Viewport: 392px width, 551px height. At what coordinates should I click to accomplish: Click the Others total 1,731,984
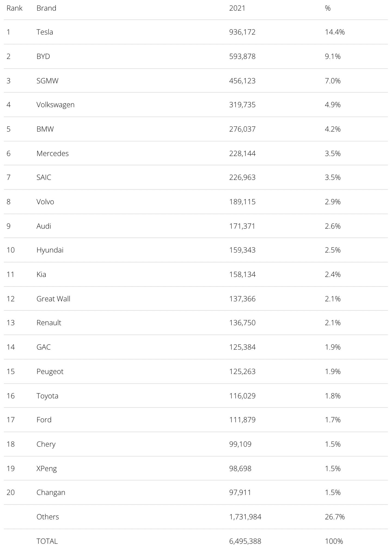[245, 517]
